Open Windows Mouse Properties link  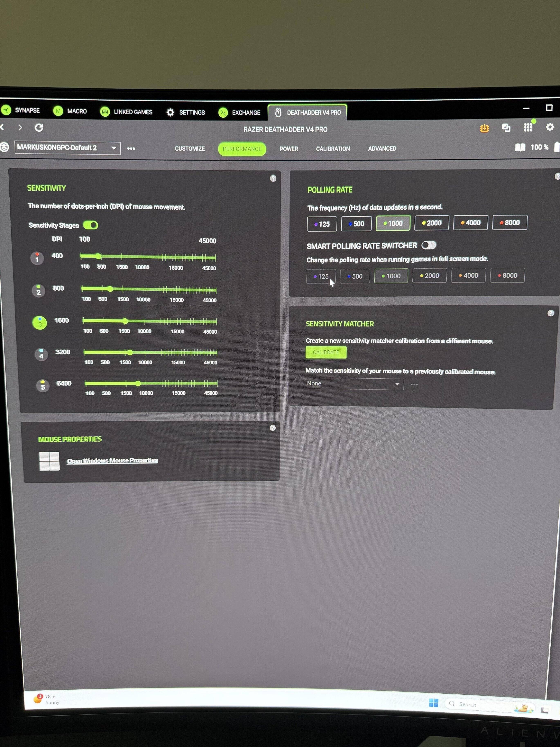pyautogui.click(x=112, y=461)
